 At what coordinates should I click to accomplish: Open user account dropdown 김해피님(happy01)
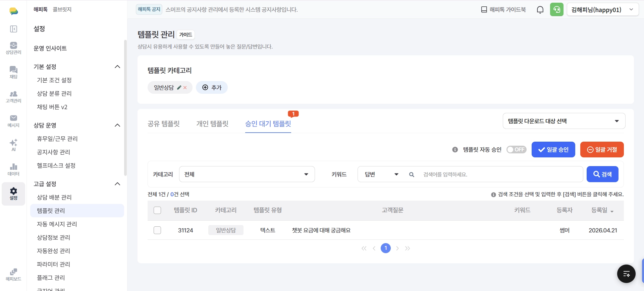(x=603, y=9)
